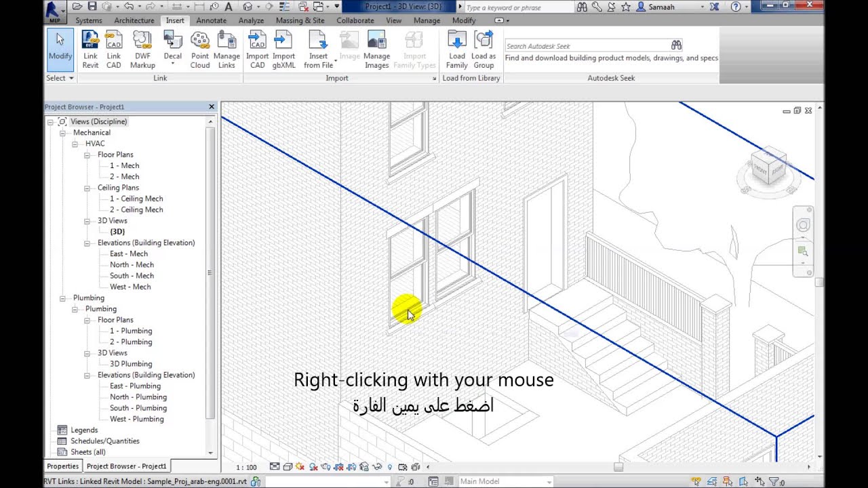Click the binoculars search icon in Autodesk Seek
868x488 pixels.
coord(676,45)
